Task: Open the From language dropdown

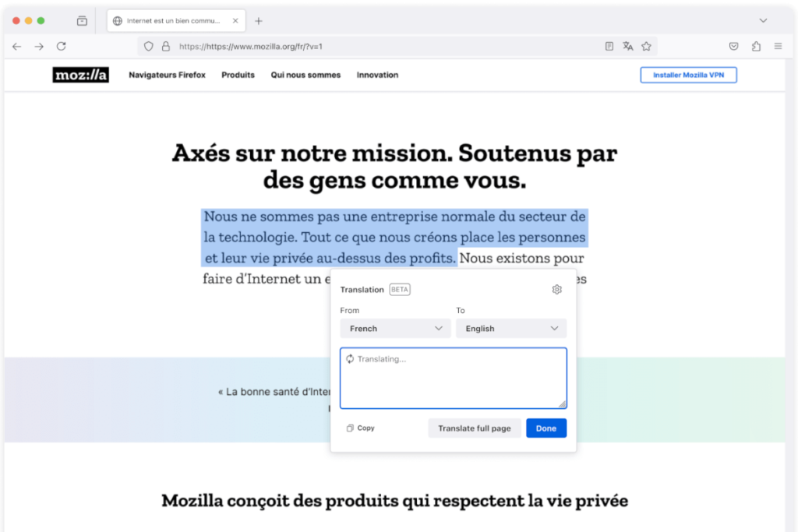Action: click(394, 328)
